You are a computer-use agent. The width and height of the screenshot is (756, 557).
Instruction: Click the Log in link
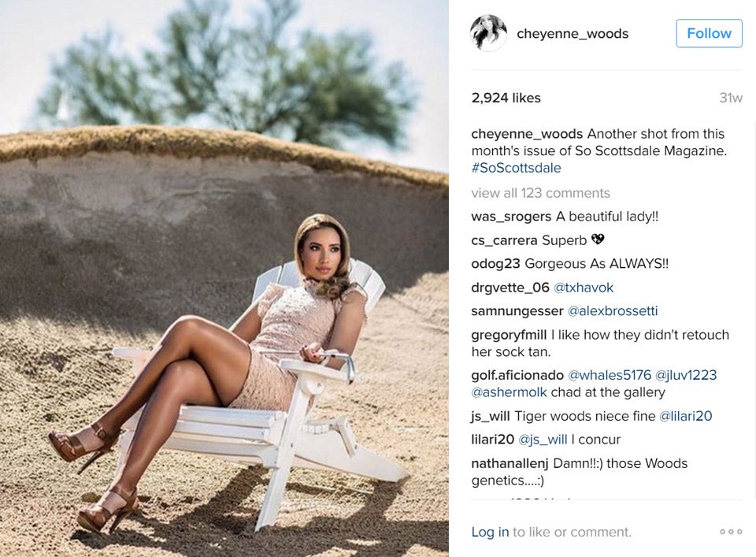click(x=490, y=532)
